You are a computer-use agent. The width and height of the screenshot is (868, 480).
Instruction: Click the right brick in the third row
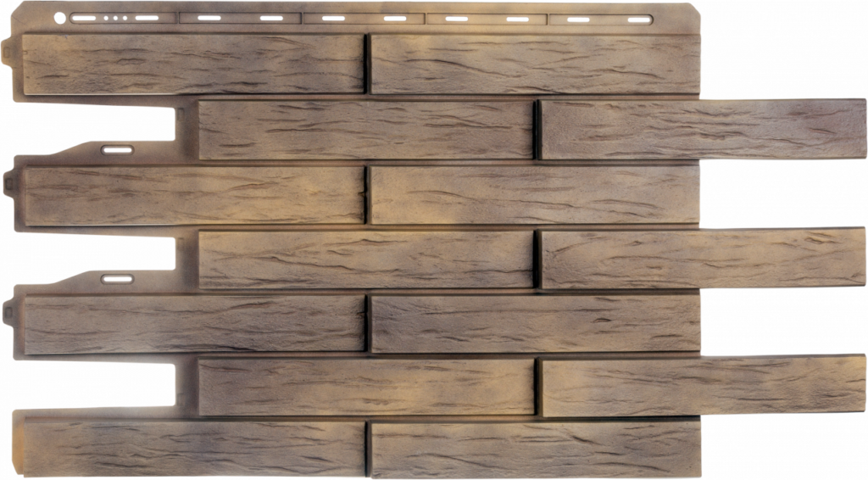pos(536,194)
